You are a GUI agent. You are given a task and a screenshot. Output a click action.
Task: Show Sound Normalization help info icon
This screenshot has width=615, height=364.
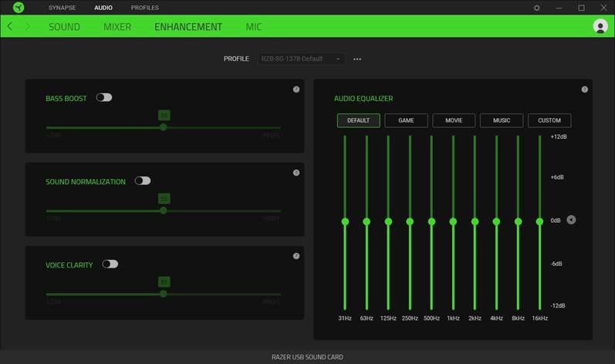pyautogui.click(x=296, y=173)
